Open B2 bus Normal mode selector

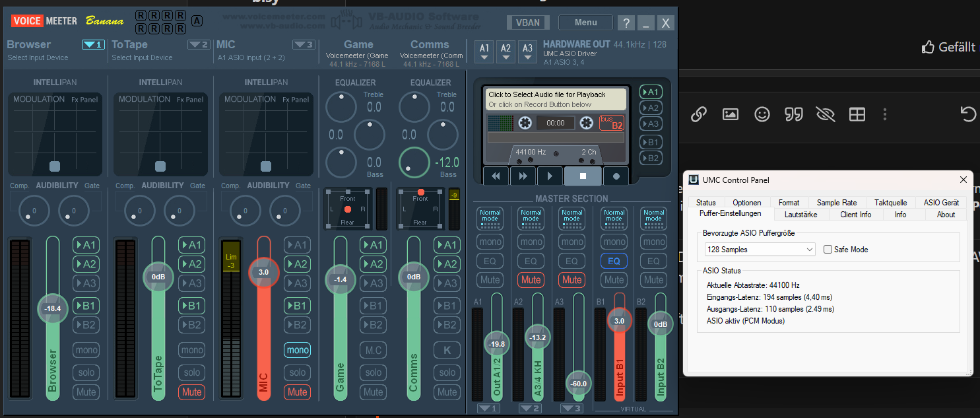[653, 218]
